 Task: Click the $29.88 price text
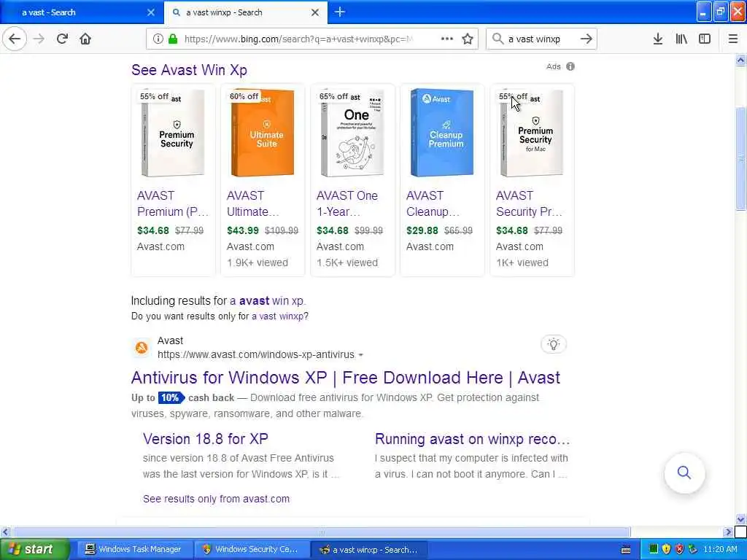coord(422,231)
